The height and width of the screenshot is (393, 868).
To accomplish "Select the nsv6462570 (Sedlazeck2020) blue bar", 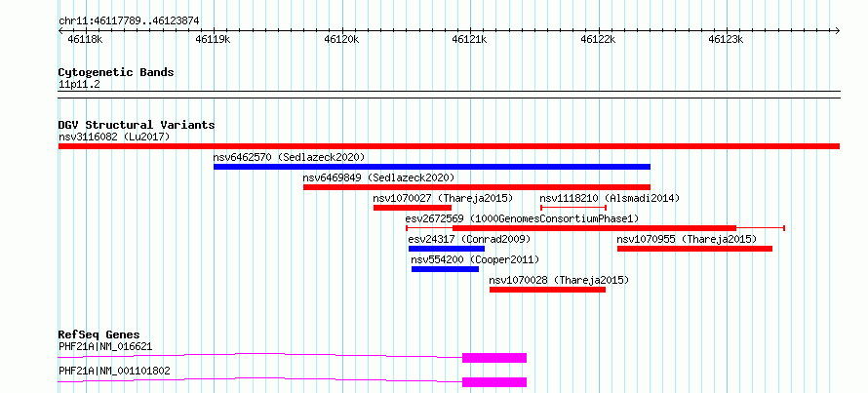I will 432,167.
